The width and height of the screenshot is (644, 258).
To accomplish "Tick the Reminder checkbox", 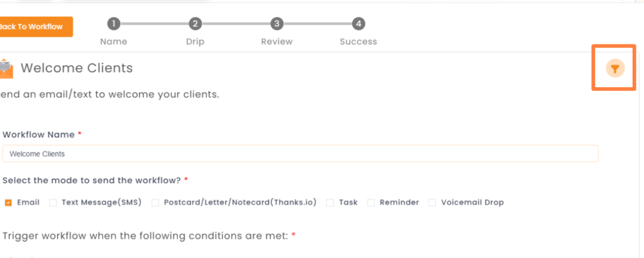I will click(371, 203).
